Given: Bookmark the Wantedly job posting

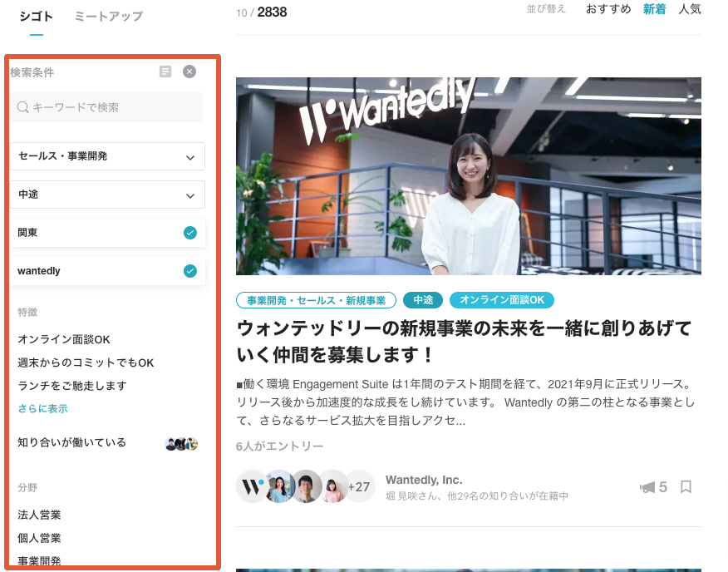Looking at the screenshot, I should pyautogui.click(x=686, y=487).
